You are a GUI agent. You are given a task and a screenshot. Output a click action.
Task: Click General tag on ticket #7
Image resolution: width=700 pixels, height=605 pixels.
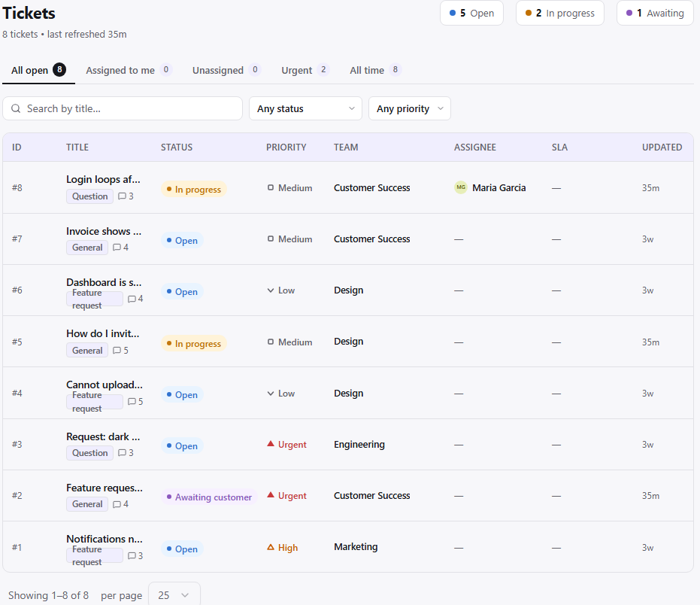[87, 247]
